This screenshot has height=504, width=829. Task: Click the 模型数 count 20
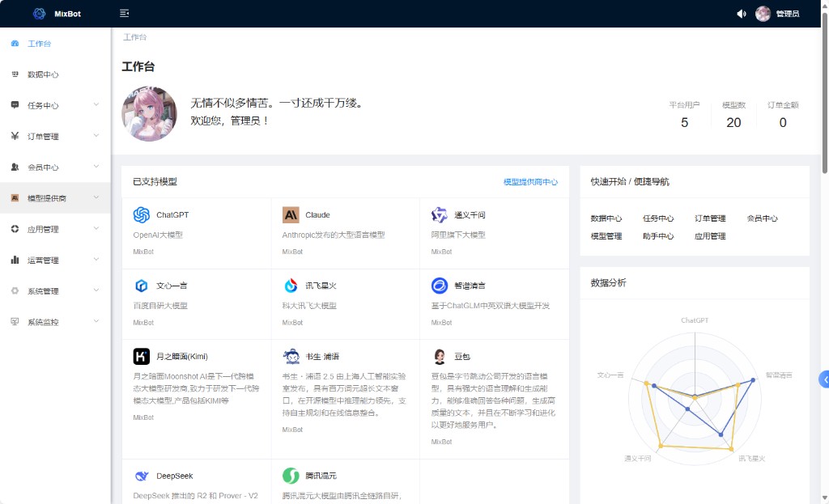click(733, 123)
